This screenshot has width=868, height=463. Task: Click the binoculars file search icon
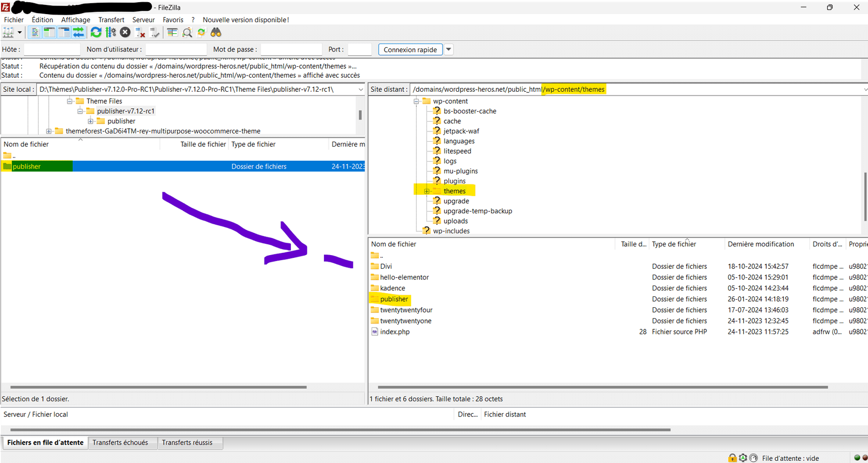[216, 33]
